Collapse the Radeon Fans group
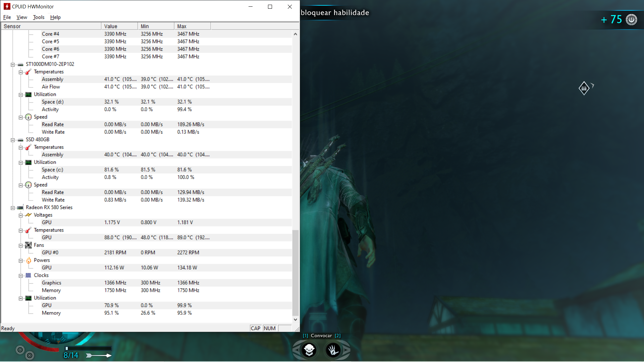 [21, 245]
